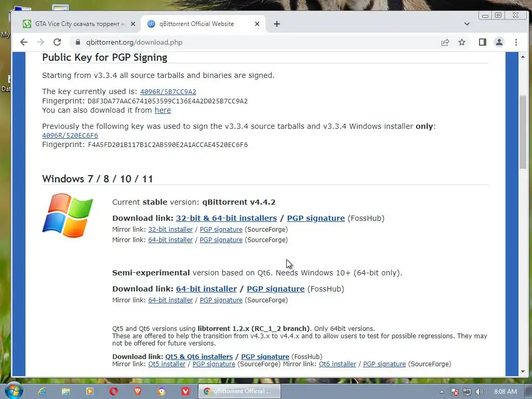Image resolution: width=532 pixels, height=399 pixels.
Task: Bookmark this page with the star icon
Action: coord(462,42)
